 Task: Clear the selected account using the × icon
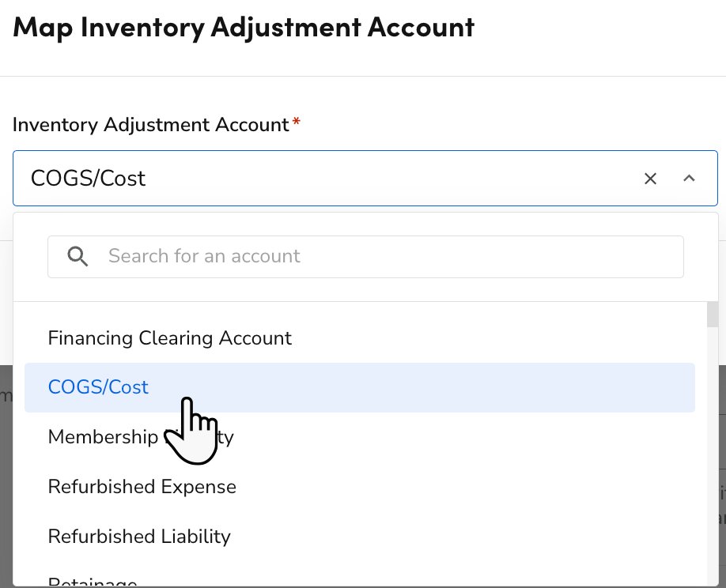tap(650, 179)
